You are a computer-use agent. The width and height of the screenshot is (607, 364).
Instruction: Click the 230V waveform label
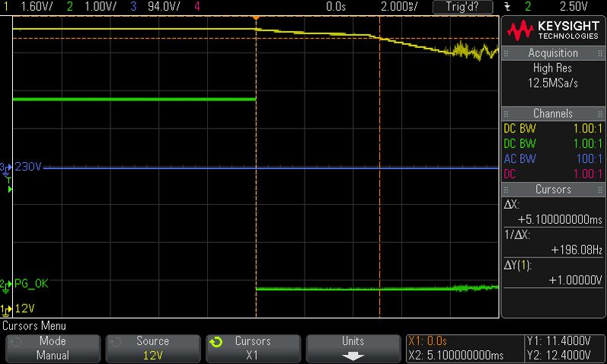pyautogui.click(x=28, y=167)
